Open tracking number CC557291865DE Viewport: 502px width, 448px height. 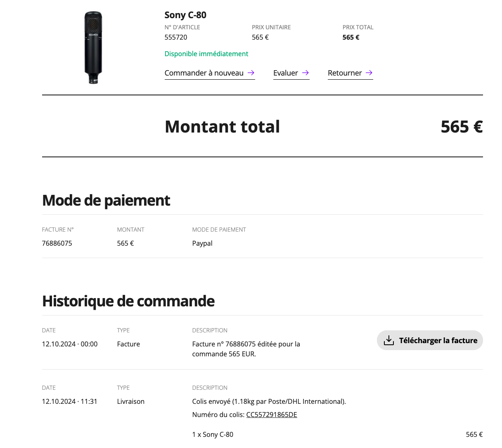(272, 415)
